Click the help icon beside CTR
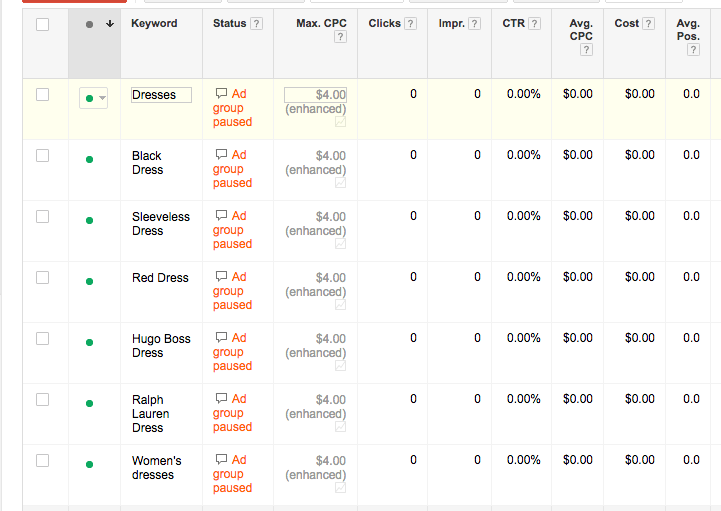Screen dimensions: 721x511 pyautogui.click(x=535, y=24)
